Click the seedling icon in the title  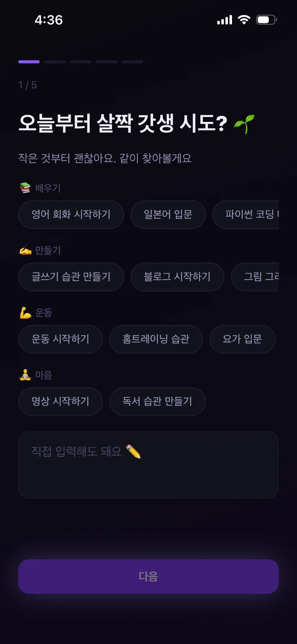tap(244, 124)
